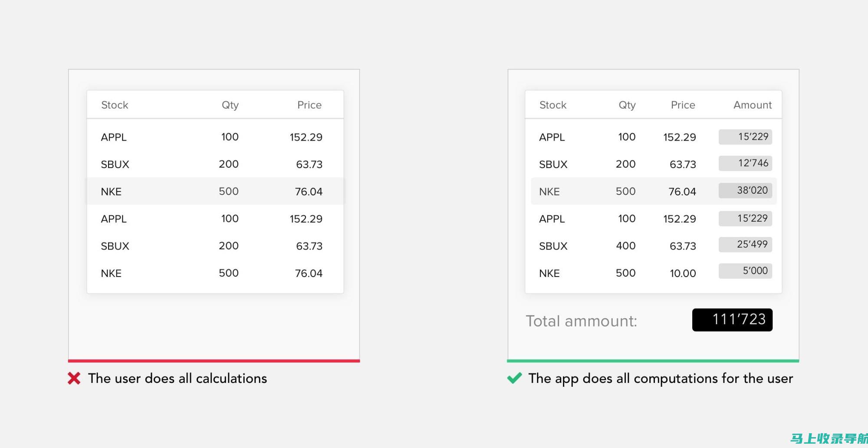Select 500 in the shaded row of the three-column table
This screenshot has height=448, width=868.
[x=229, y=191]
